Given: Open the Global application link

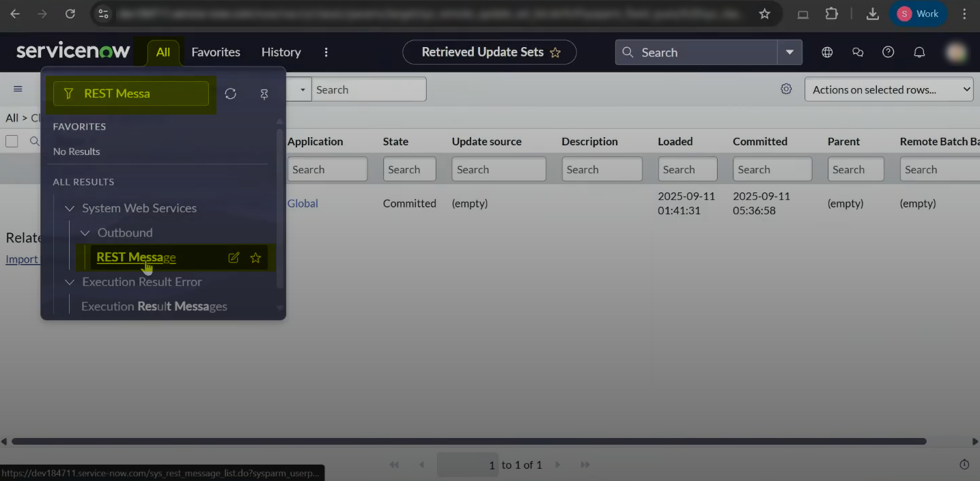Looking at the screenshot, I should pos(303,203).
